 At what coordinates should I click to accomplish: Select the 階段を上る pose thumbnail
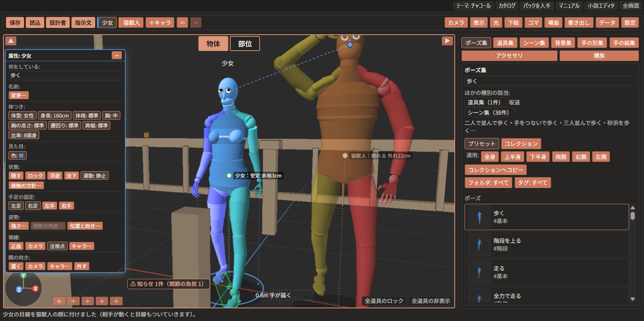tap(480, 245)
